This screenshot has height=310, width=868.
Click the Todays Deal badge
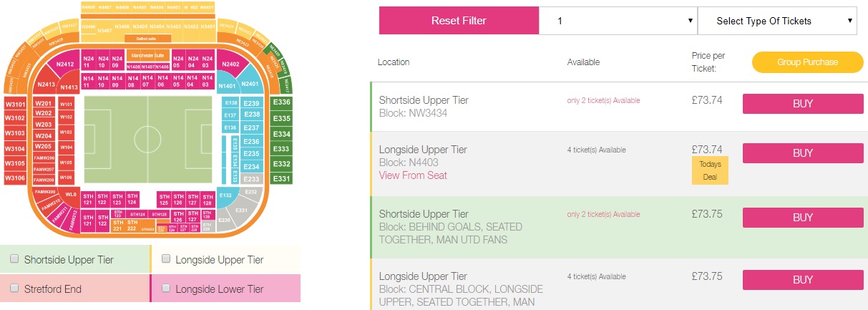pos(710,170)
